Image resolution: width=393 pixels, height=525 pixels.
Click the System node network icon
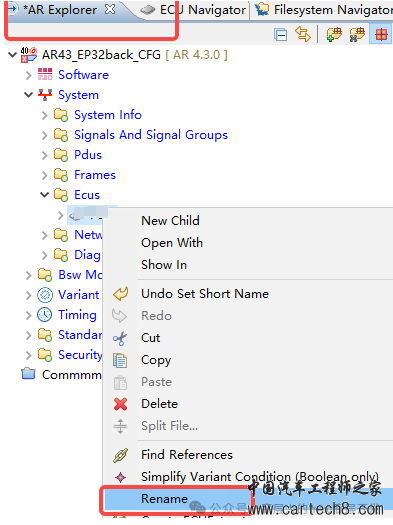pyautogui.click(x=45, y=95)
